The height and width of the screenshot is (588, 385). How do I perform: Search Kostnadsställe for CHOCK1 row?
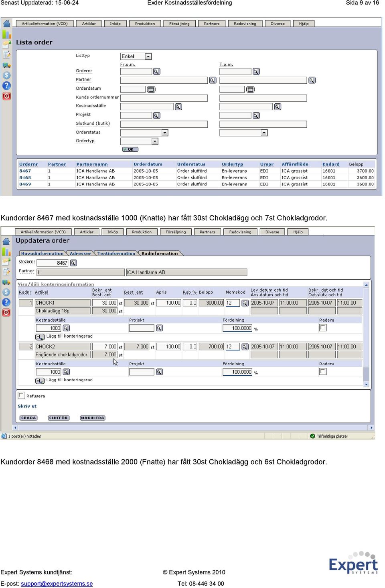pyautogui.click(x=66, y=328)
